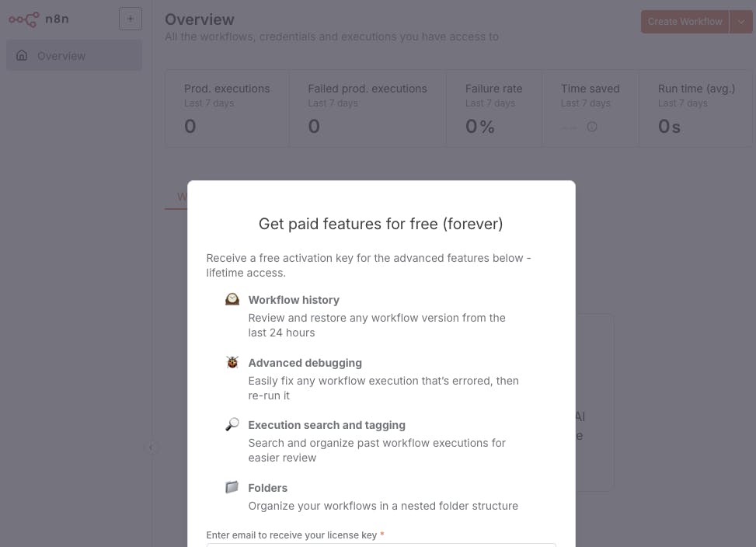Select the Run time (avg.) card
Screen dimensions: 756x547
695,109
